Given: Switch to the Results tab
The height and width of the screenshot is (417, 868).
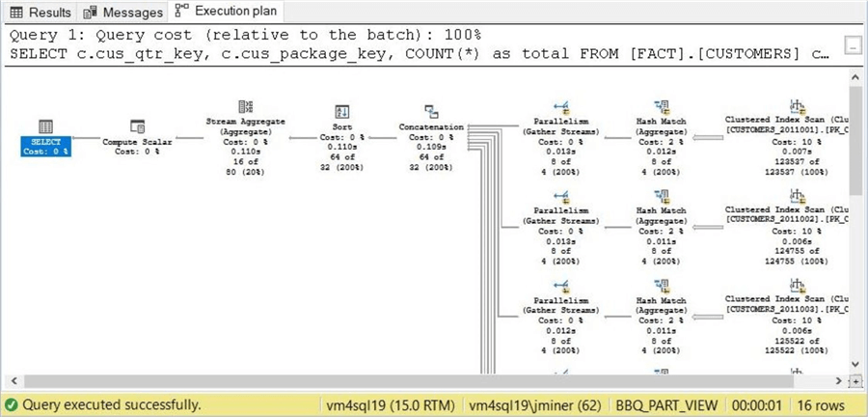Looking at the screenshot, I should [x=41, y=12].
